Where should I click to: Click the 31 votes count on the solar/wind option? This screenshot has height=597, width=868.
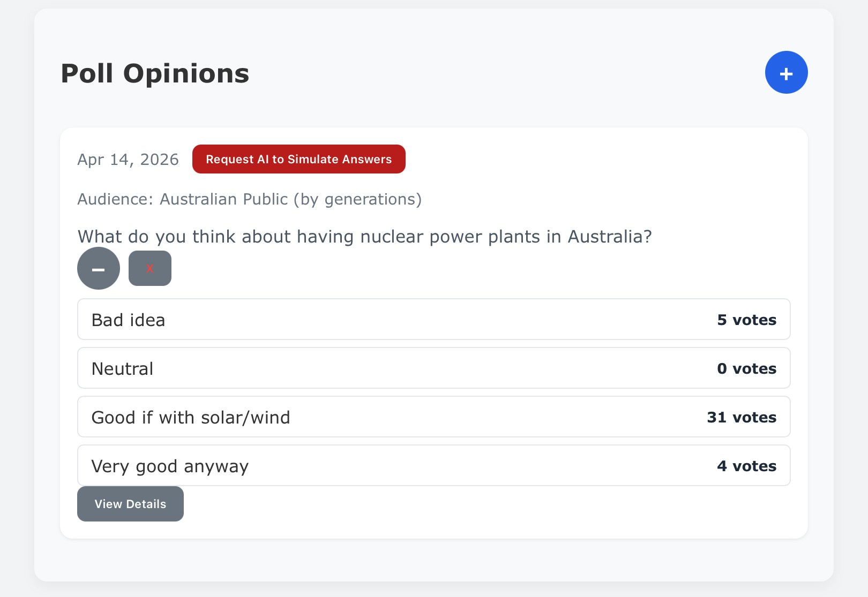(742, 417)
